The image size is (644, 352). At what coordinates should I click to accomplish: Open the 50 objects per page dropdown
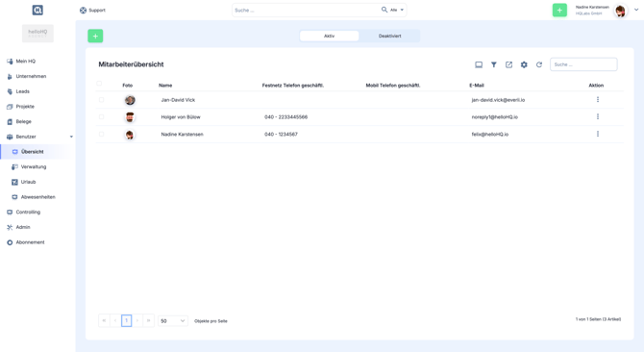pos(173,321)
